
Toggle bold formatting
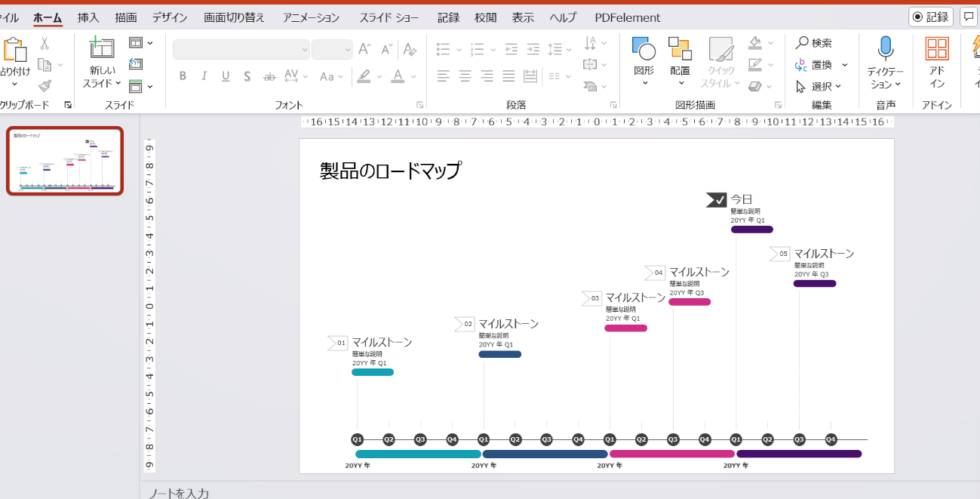(182, 75)
